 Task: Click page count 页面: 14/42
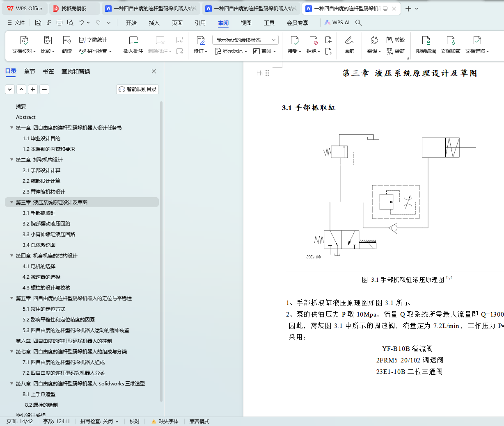tap(20, 421)
